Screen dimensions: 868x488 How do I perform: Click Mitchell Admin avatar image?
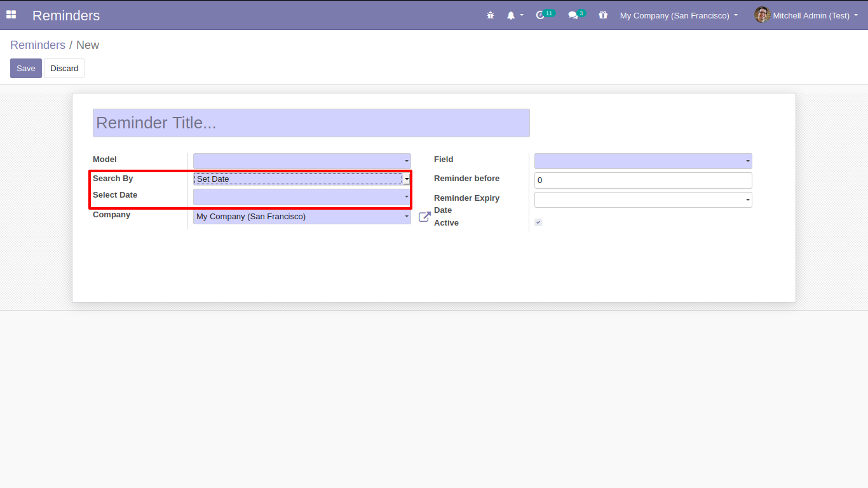[762, 15]
